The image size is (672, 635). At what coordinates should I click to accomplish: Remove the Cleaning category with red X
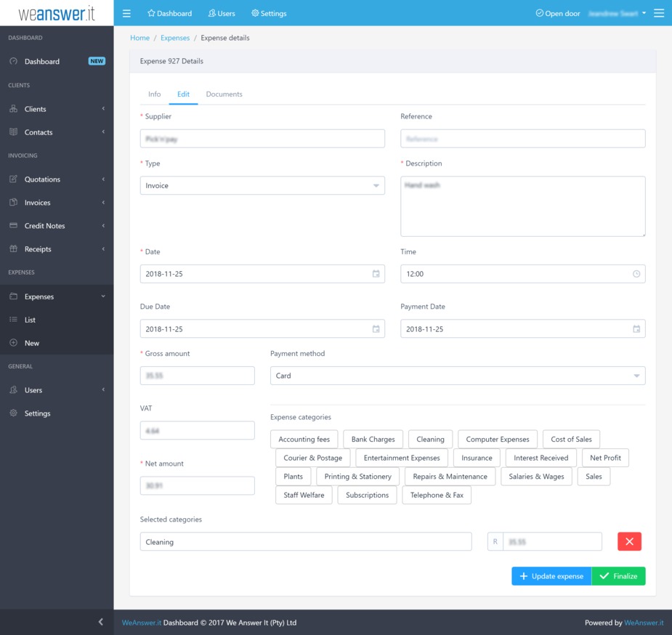[x=629, y=541]
